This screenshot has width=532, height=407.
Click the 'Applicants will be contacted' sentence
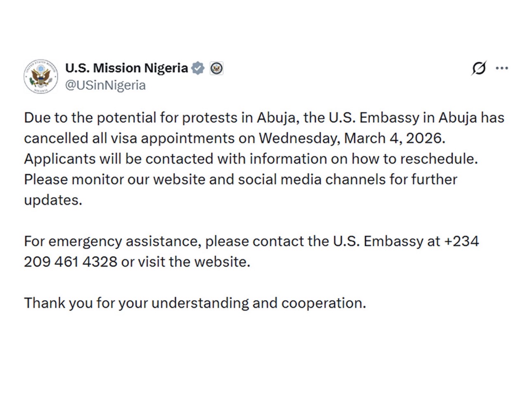251,159
